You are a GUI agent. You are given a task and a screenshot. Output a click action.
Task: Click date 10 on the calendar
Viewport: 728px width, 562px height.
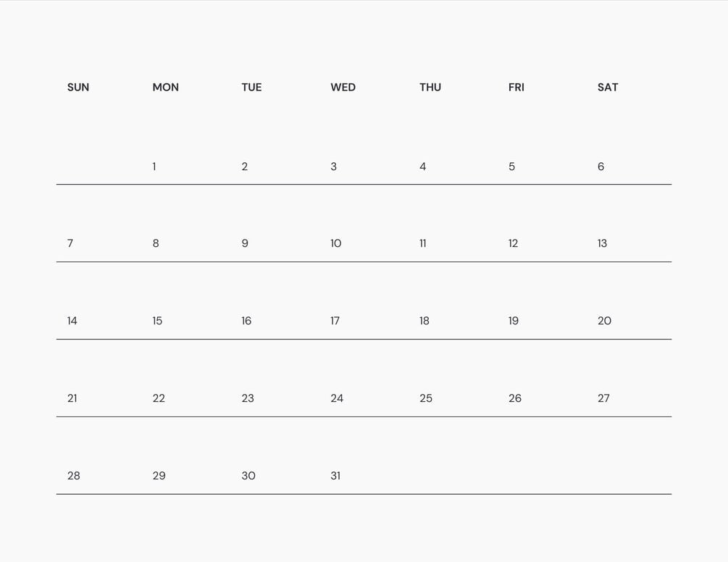tap(336, 243)
